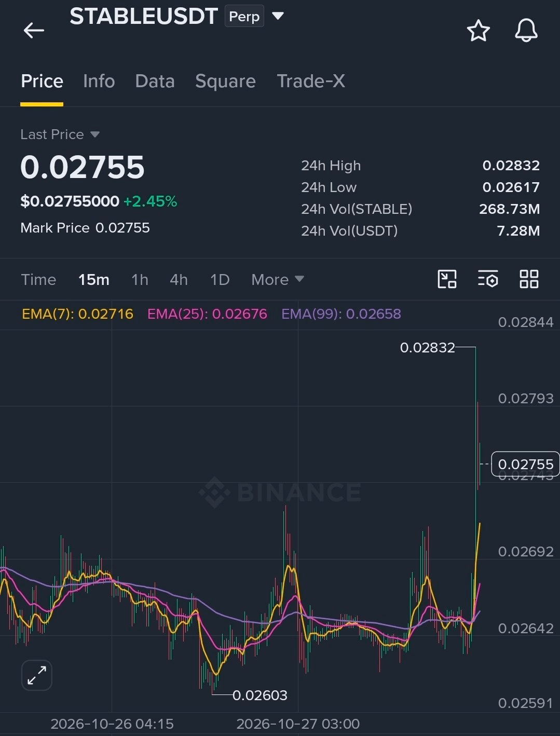The width and height of the screenshot is (560, 736).
Task: Tap the 0.02692 price axis label
Action: (x=526, y=551)
